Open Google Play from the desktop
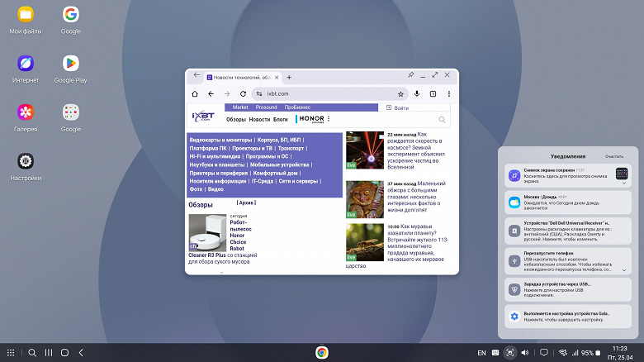This screenshot has width=644, height=362. click(x=71, y=64)
